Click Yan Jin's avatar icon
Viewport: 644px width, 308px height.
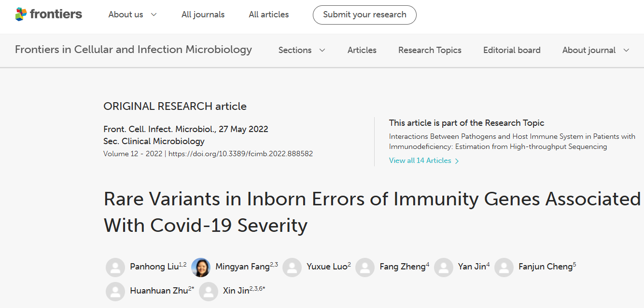pos(444,268)
